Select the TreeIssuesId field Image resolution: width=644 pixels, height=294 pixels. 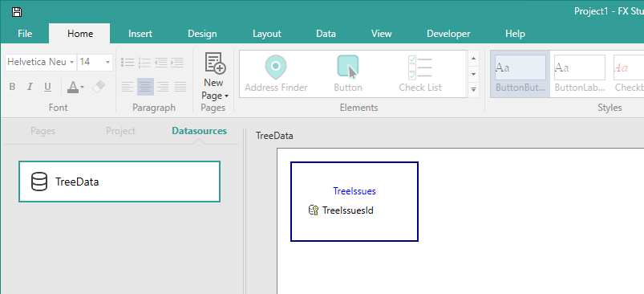347,210
